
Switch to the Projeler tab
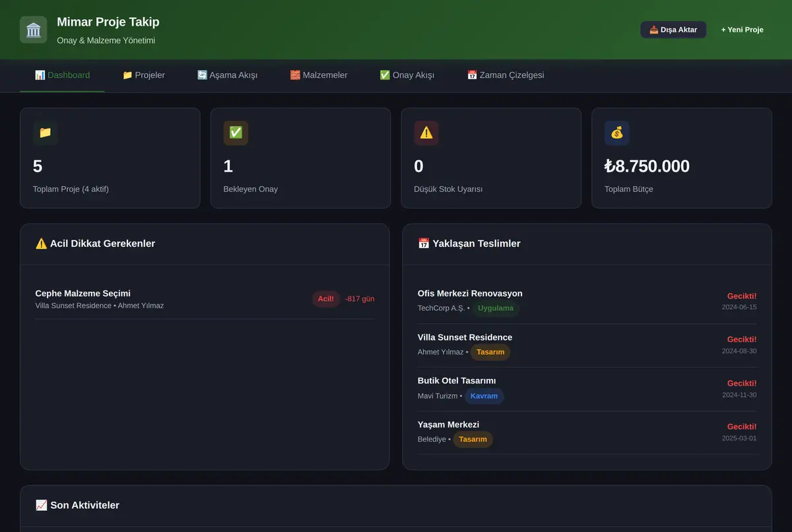coord(143,75)
